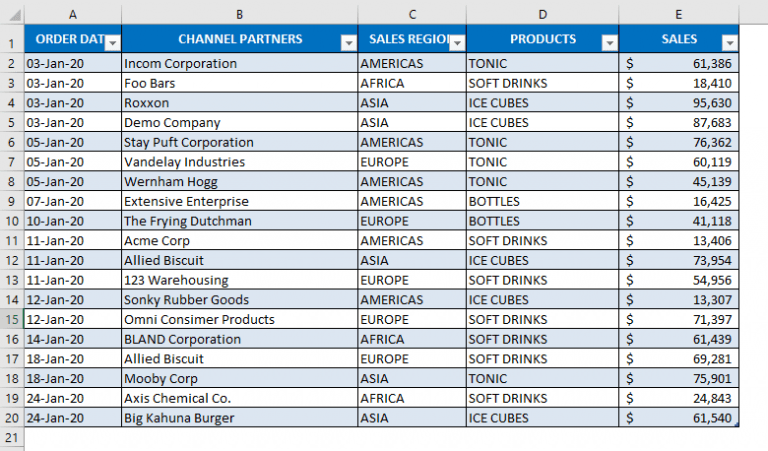Select column B header
Image resolution: width=768 pixels, height=451 pixels.
pyautogui.click(x=240, y=14)
